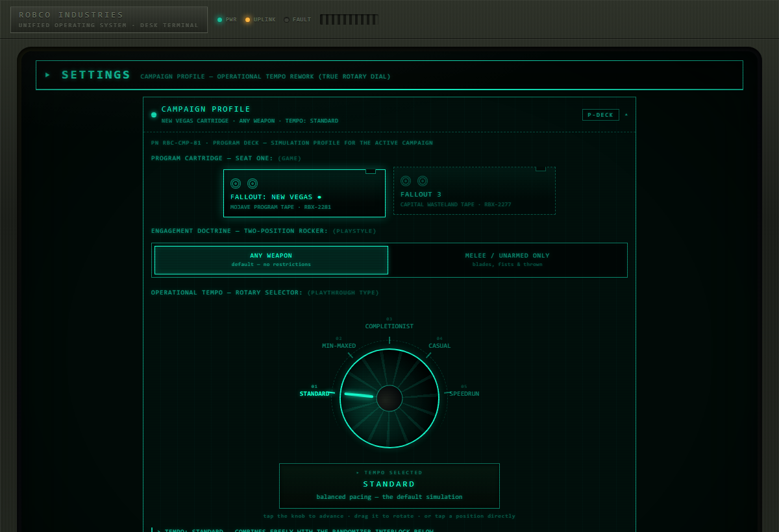Viewport: 779px width, 532px height.
Task: Select the Fallout 3 cartridge
Action: point(475,191)
